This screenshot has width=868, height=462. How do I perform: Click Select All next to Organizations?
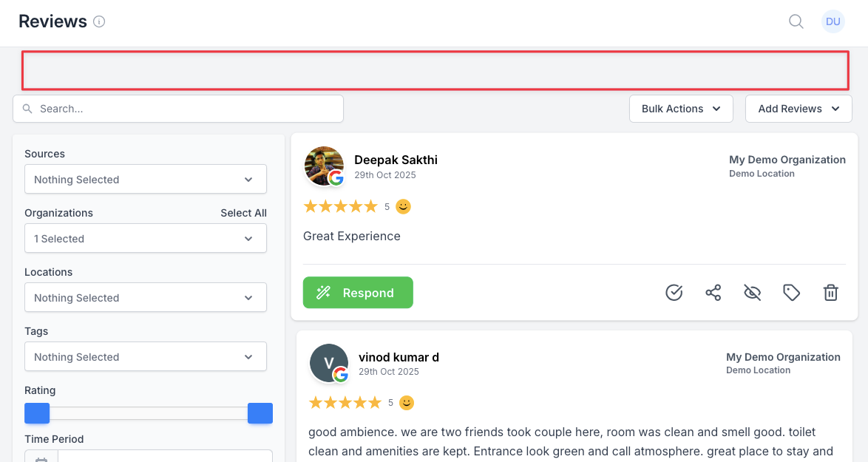pyautogui.click(x=243, y=213)
